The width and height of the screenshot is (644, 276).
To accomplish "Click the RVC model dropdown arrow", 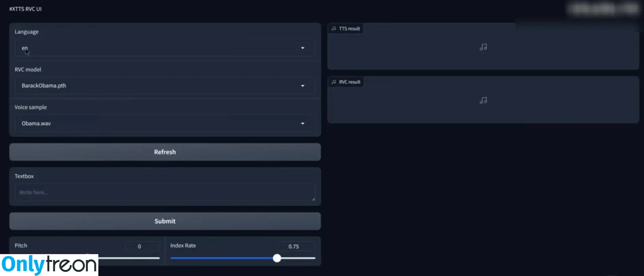I will tap(303, 86).
